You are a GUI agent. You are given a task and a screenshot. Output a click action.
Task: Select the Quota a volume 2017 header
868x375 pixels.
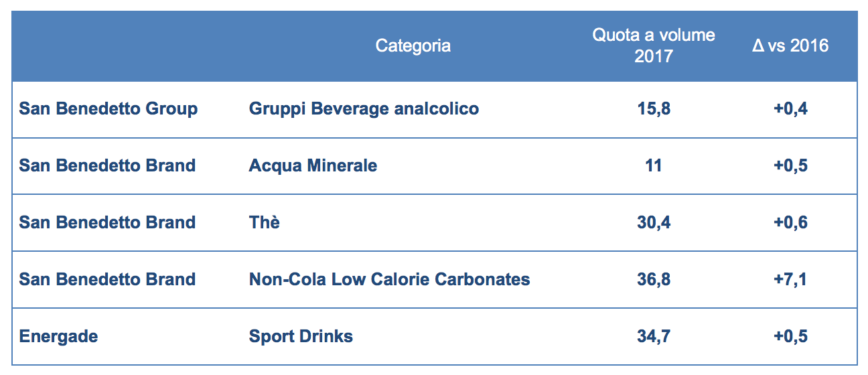pyautogui.click(x=653, y=46)
